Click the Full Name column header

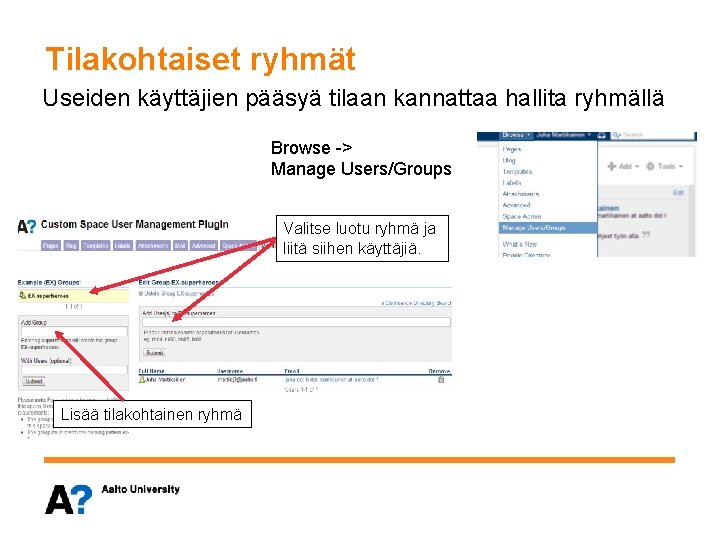pyautogui.click(x=152, y=371)
